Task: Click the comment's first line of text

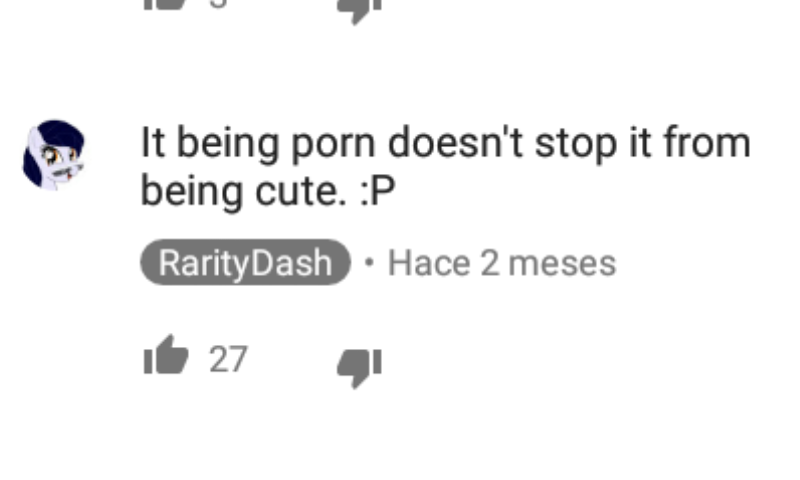Action: [x=445, y=143]
